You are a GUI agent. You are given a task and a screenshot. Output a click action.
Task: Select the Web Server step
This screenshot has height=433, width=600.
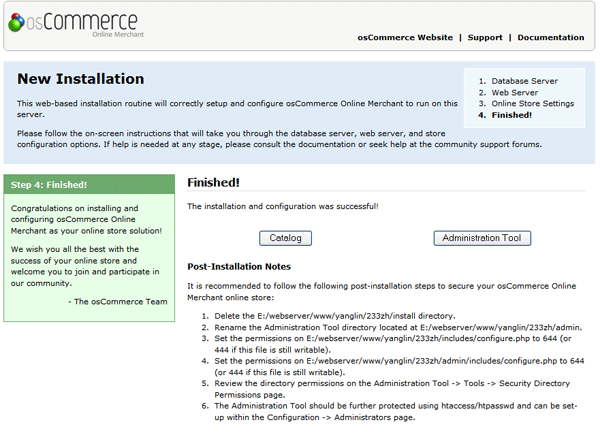tap(515, 92)
